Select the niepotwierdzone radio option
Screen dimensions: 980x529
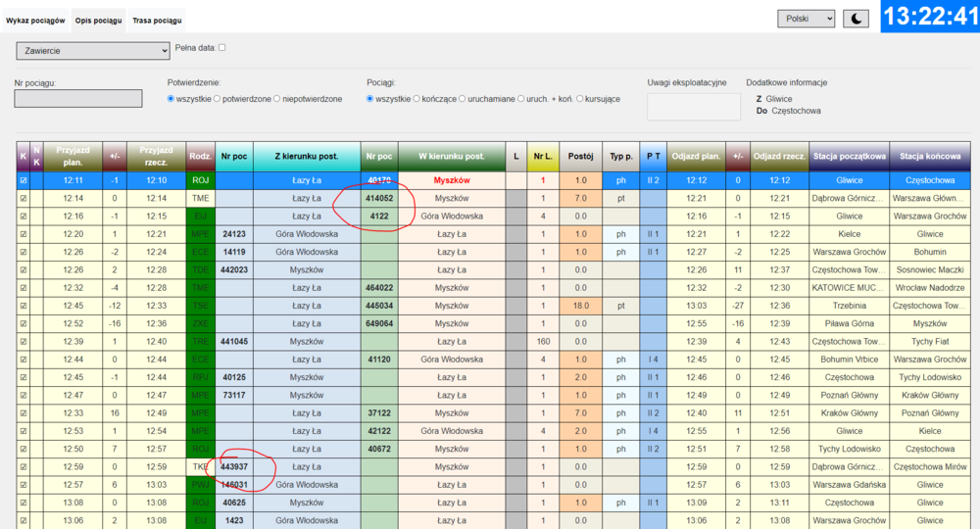pos(278,99)
